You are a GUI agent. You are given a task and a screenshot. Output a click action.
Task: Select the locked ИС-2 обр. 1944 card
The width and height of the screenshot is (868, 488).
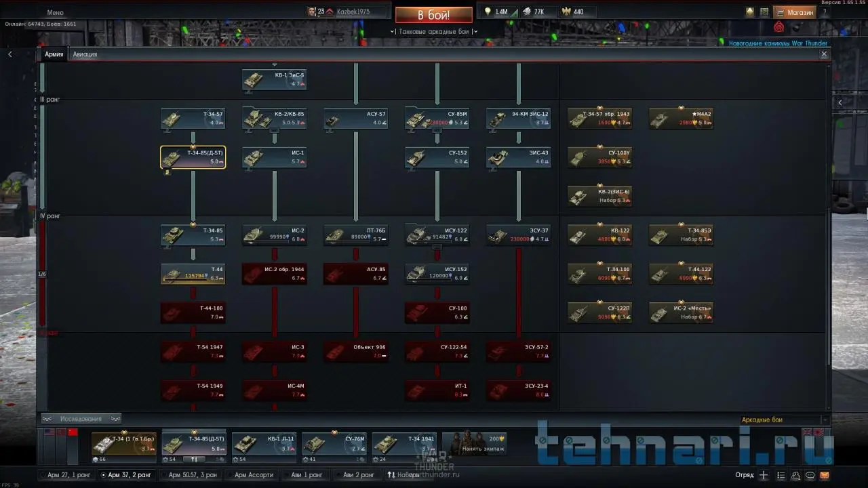(x=275, y=274)
